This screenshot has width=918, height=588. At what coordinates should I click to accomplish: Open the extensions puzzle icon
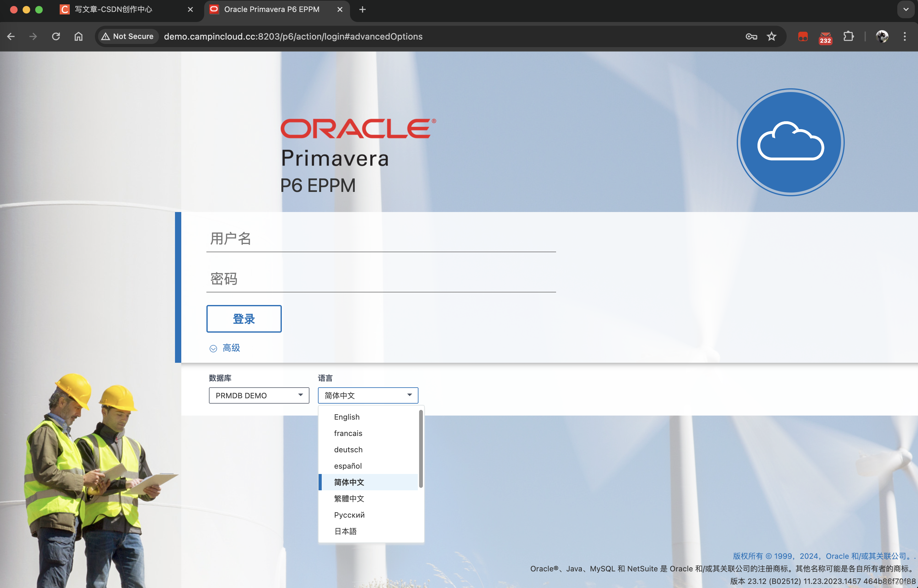(x=848, y=36)
